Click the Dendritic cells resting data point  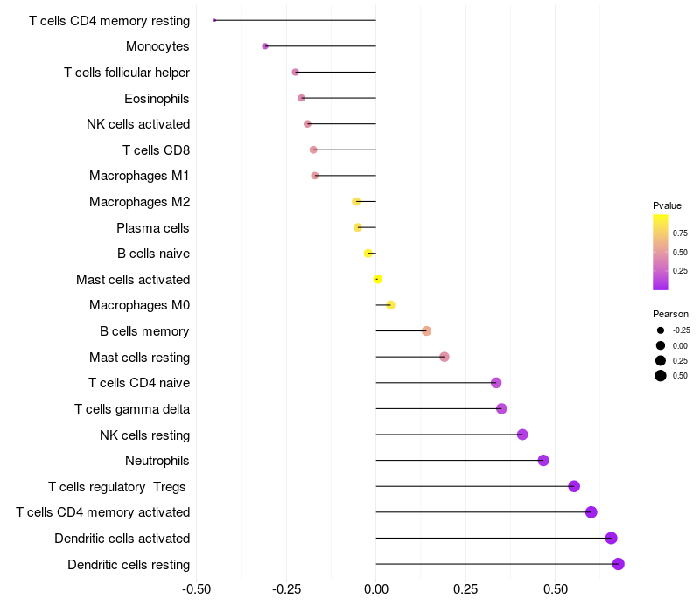pyautogui.click(x=619, y=564)
